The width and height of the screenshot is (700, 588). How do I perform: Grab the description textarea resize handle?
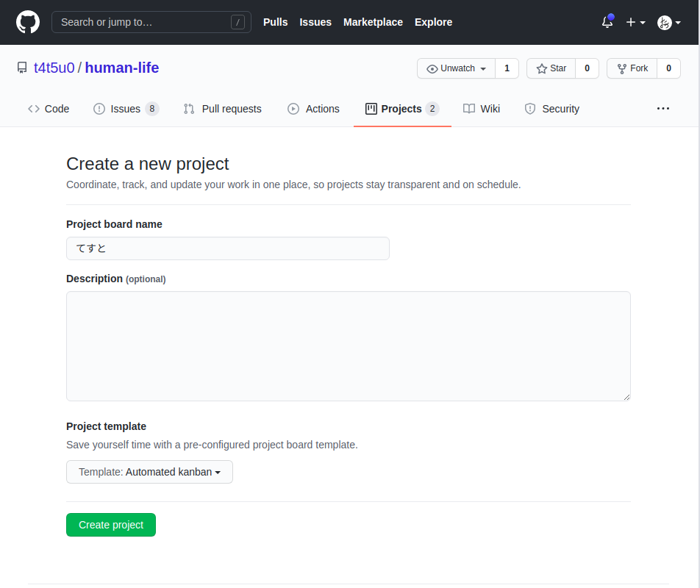pos(626,397)
